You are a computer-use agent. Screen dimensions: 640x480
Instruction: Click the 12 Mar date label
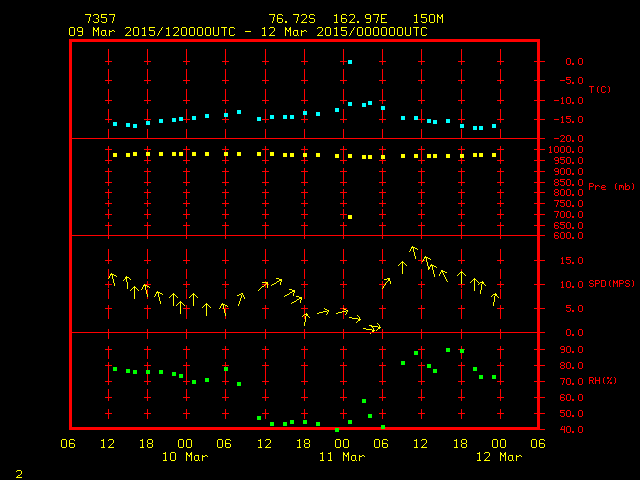tap(499, 457)
